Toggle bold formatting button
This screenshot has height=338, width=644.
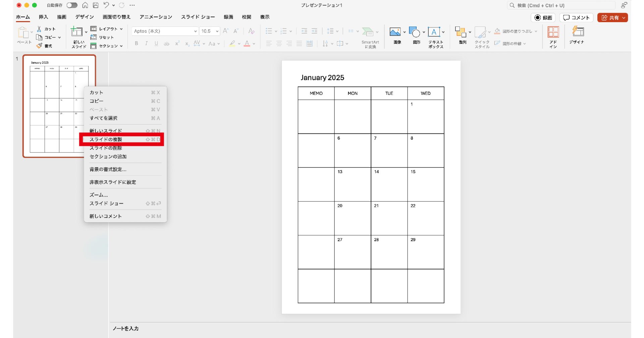[x=137, y=44]
